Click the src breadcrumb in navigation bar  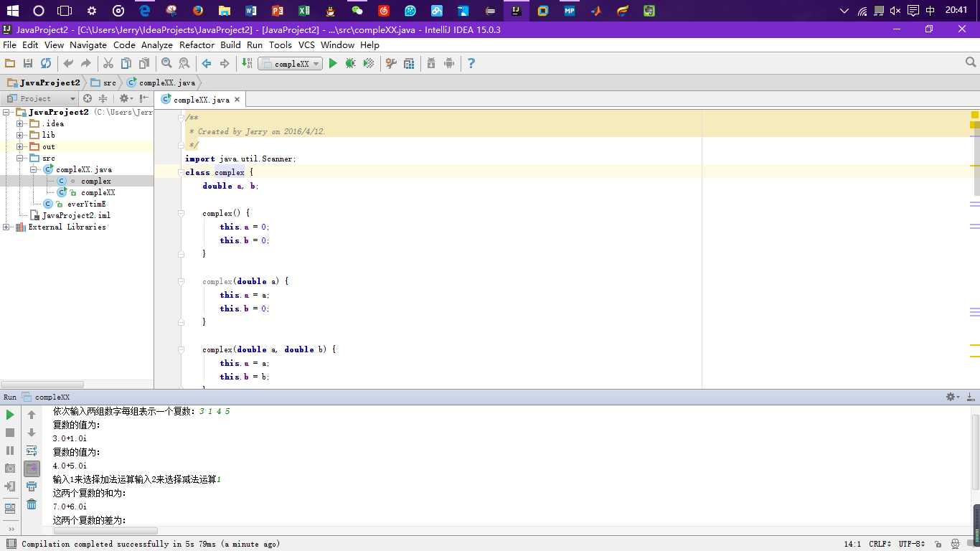[103, 83]
